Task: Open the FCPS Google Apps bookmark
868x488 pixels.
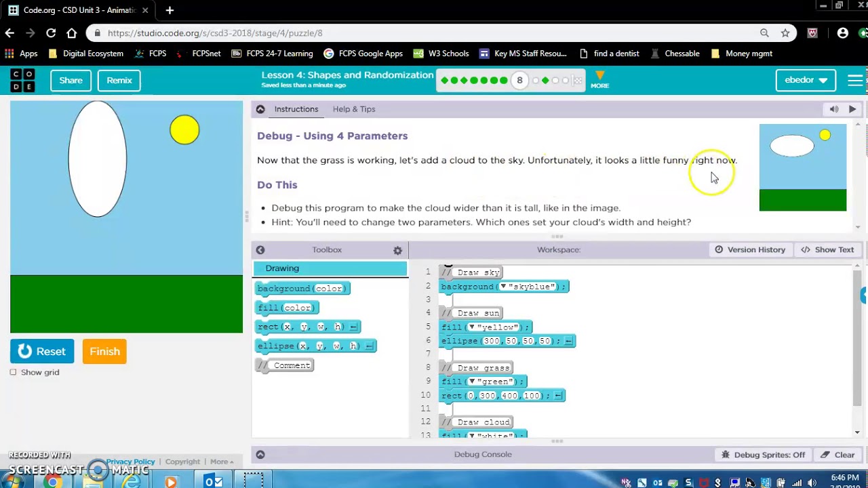Action: 363,54
